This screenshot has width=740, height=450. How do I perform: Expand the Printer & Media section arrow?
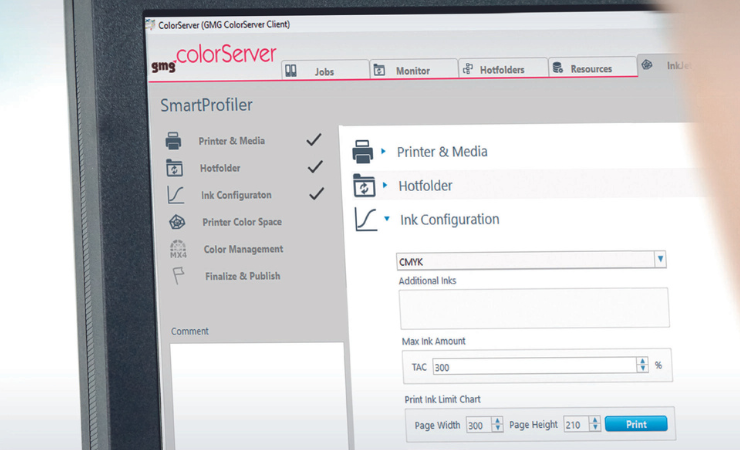click(x=383, y=151)
